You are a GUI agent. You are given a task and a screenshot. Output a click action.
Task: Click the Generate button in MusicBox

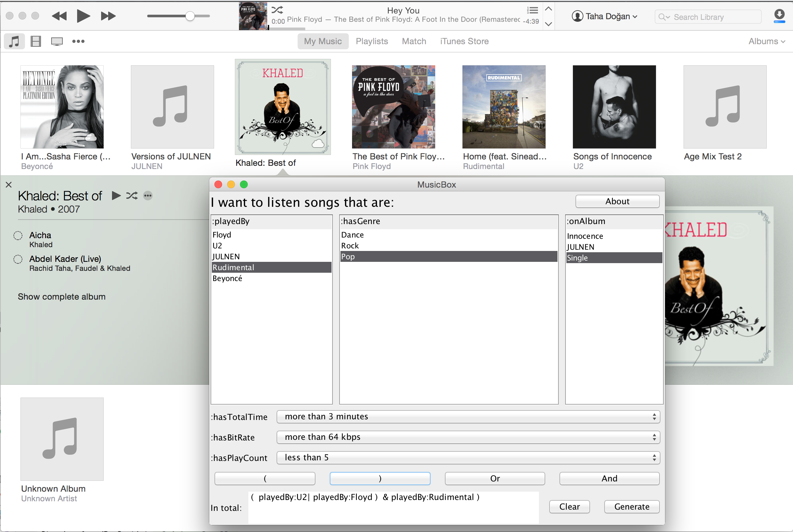[631, 507]
